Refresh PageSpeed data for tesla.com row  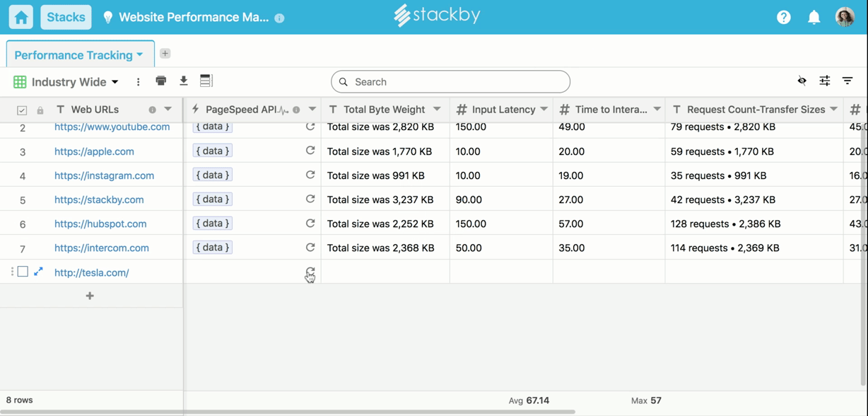[x=310, y=272]
